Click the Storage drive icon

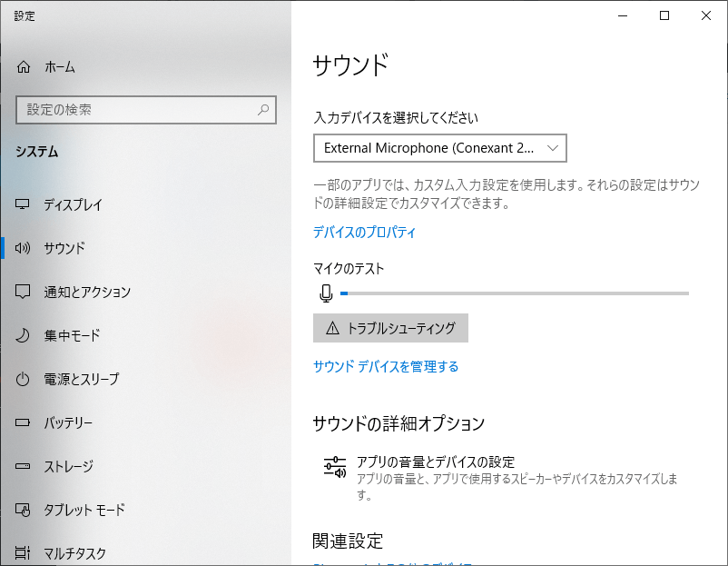click(25, 466)
